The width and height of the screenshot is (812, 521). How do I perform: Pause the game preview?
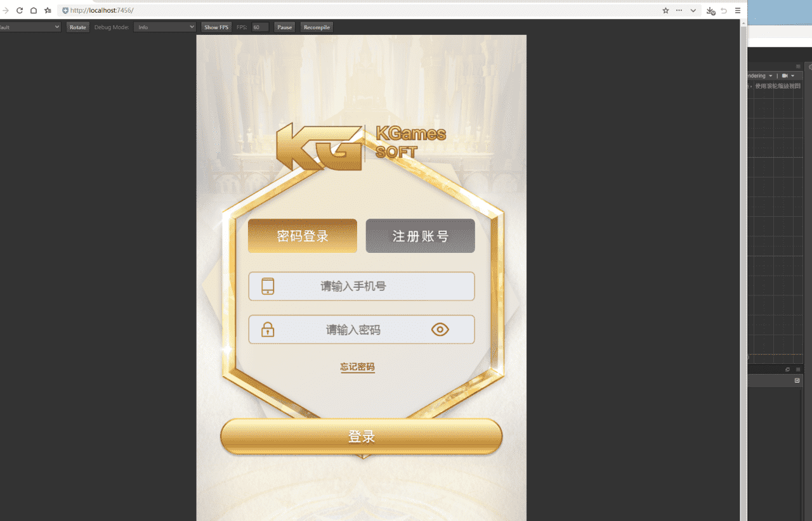click(x=285, y=27)
